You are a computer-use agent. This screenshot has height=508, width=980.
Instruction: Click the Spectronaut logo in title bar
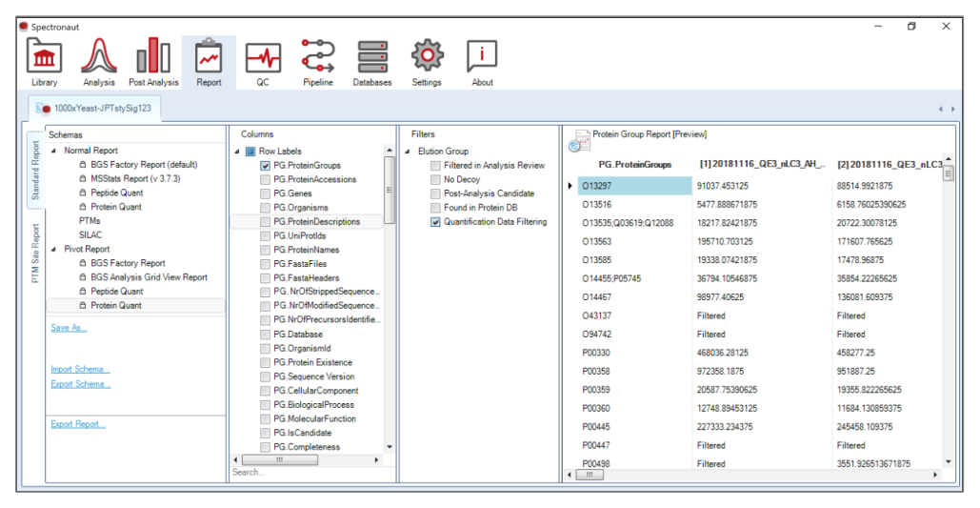pos(24,27)
